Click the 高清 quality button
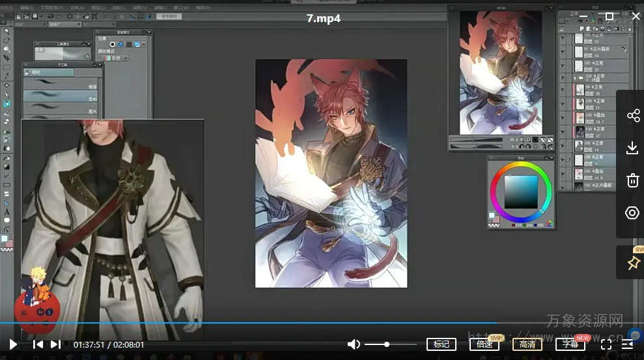This screenshot has height=360, width=644. click(527, 344)
